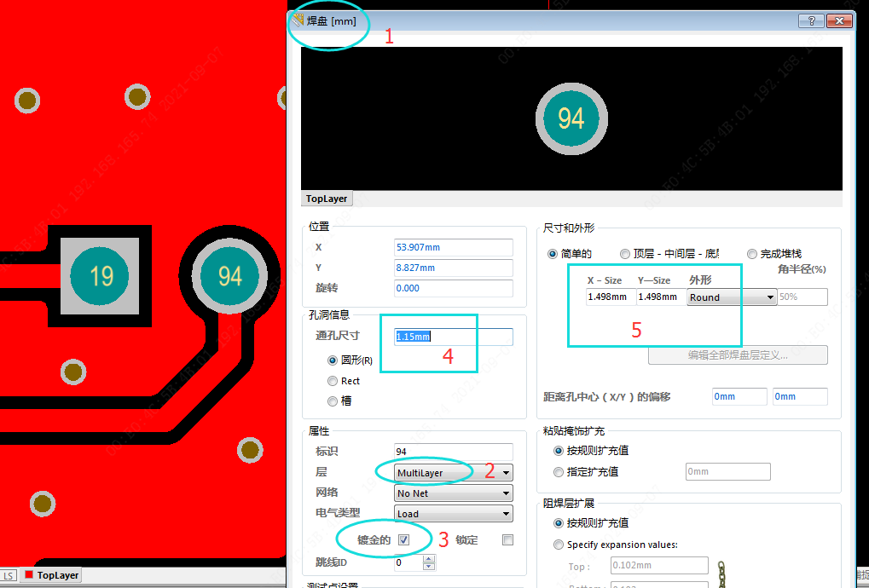
Task: Click the LS tab at bottom left
Action: [x=9, y=575]
